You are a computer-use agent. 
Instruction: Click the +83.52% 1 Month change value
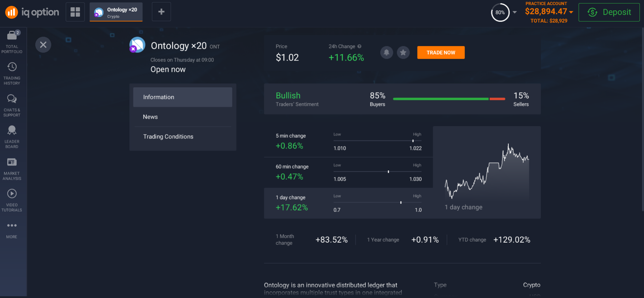pos(331,240)
